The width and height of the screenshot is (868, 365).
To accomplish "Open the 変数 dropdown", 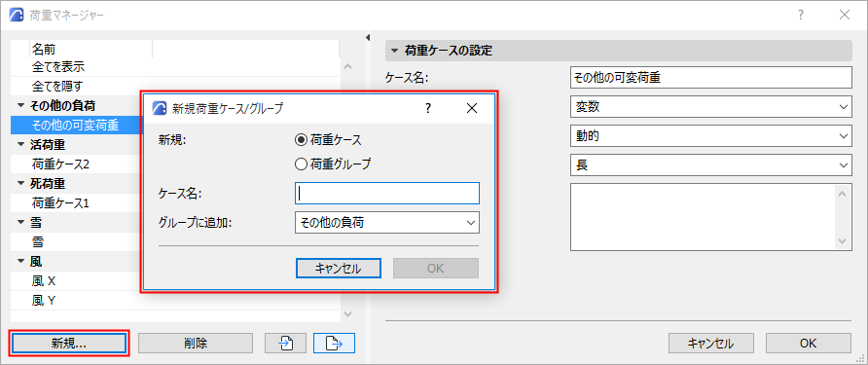I will tap(710, 107).
